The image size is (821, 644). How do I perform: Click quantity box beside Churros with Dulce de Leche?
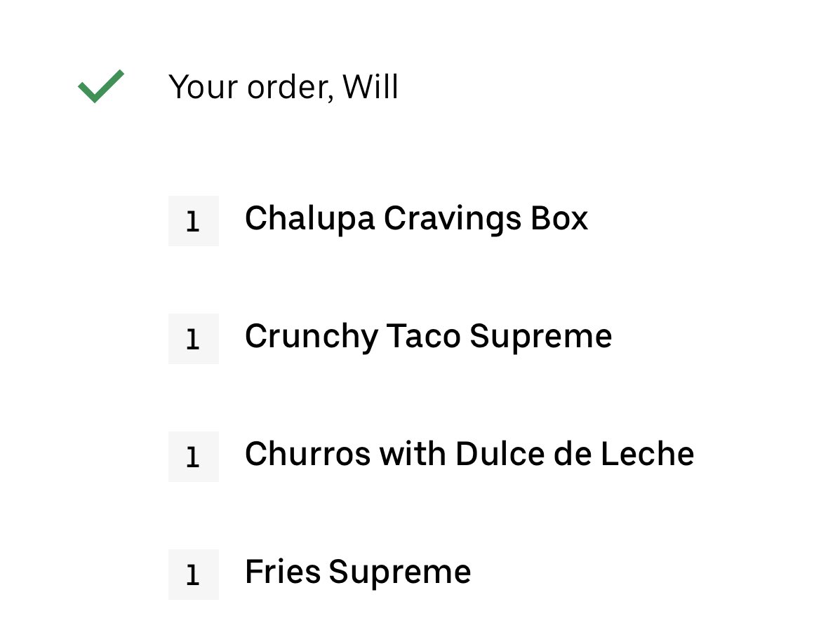tap(193, 457)
